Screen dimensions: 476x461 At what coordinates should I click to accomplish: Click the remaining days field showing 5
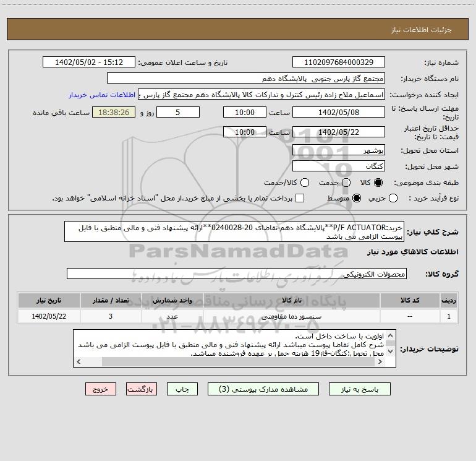click(178, 112)
